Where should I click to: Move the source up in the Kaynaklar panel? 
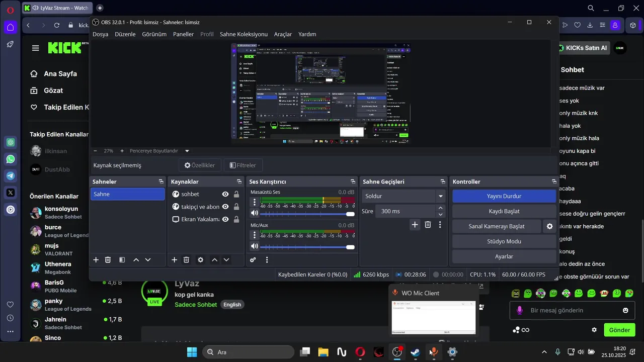click(x=214, y=260)
